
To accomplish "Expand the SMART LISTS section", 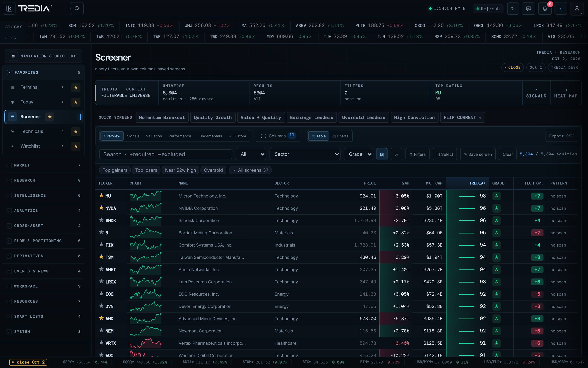I will coord(44,316).
